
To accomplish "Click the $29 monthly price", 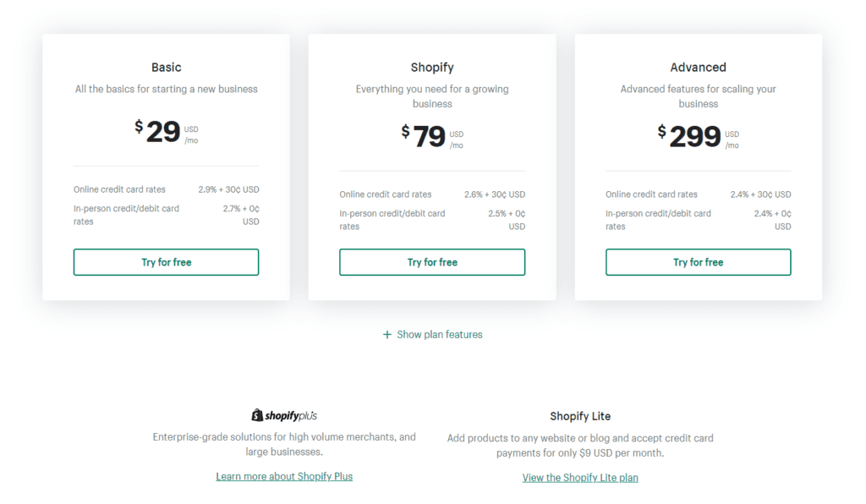I will [x=162, y=133].
